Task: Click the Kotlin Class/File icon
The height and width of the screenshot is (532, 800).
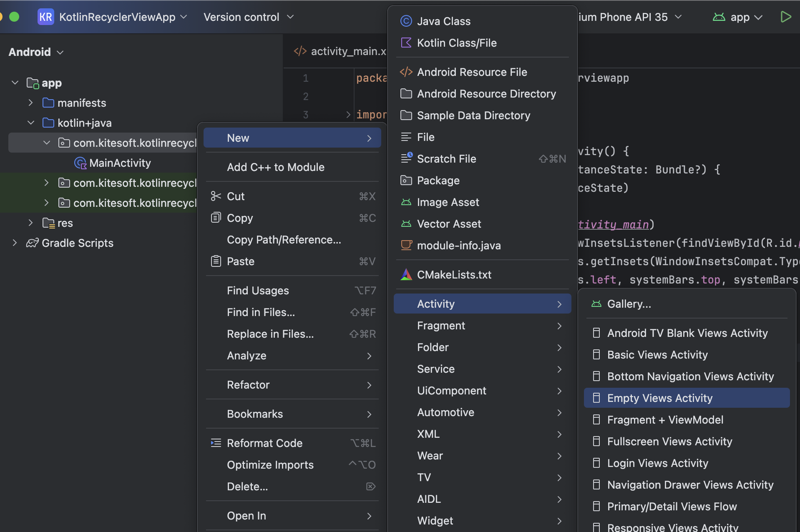Action: pyautogui.click(x=406, y=43)
